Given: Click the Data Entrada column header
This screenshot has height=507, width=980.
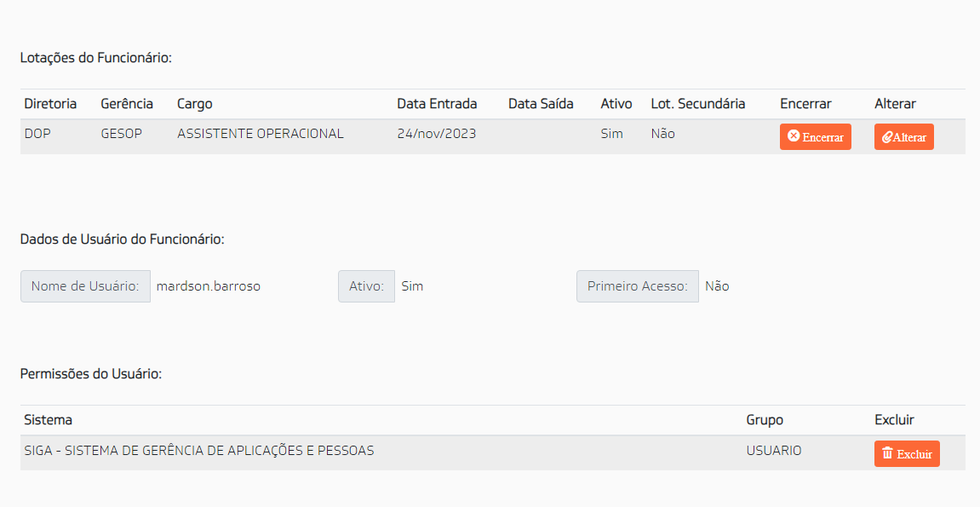Looking at the screenshot, I should 437,104.
